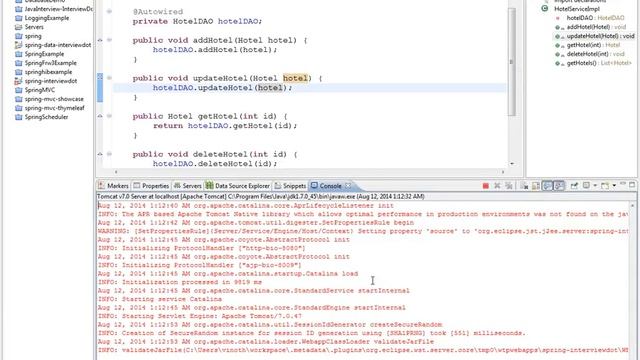
Task: Open the JavaInterview project in explorer
Action: [x=54, y=9]
